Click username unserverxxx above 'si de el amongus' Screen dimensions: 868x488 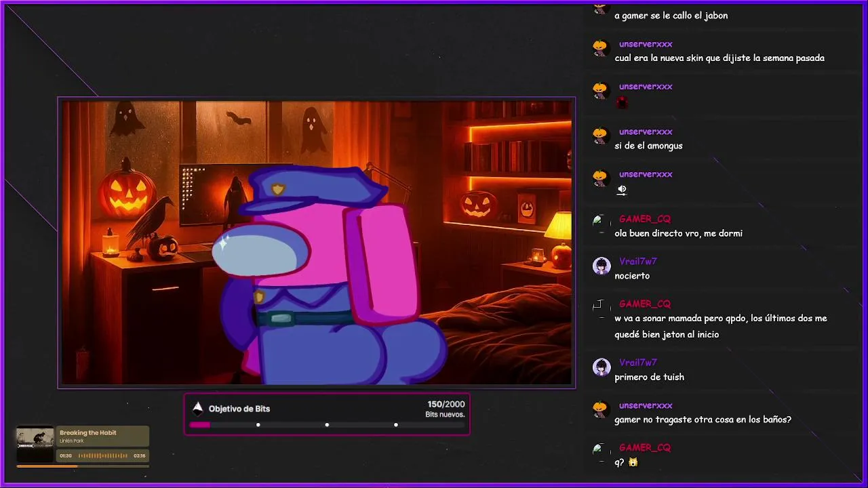(646, 131)
